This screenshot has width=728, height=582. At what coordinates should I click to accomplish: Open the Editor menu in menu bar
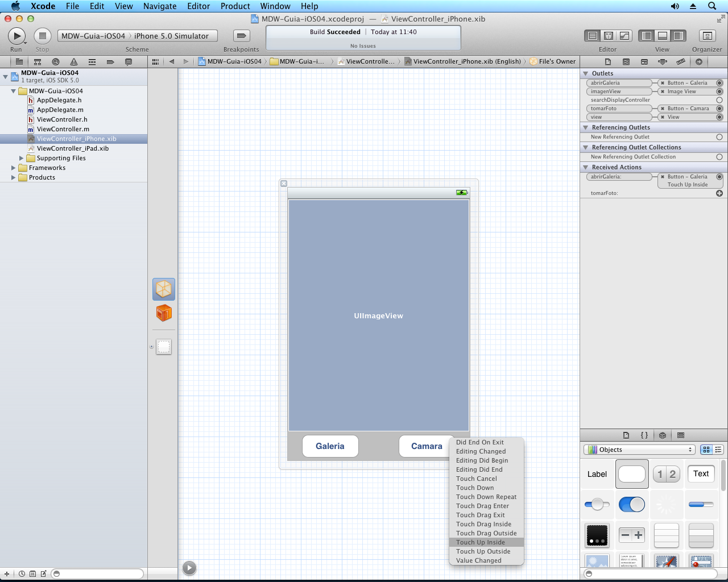click(x=198, y=6)
